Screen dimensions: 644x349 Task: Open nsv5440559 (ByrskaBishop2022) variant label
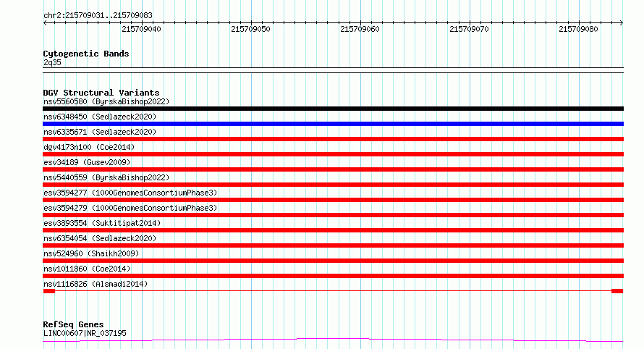[x=106, y=177]
